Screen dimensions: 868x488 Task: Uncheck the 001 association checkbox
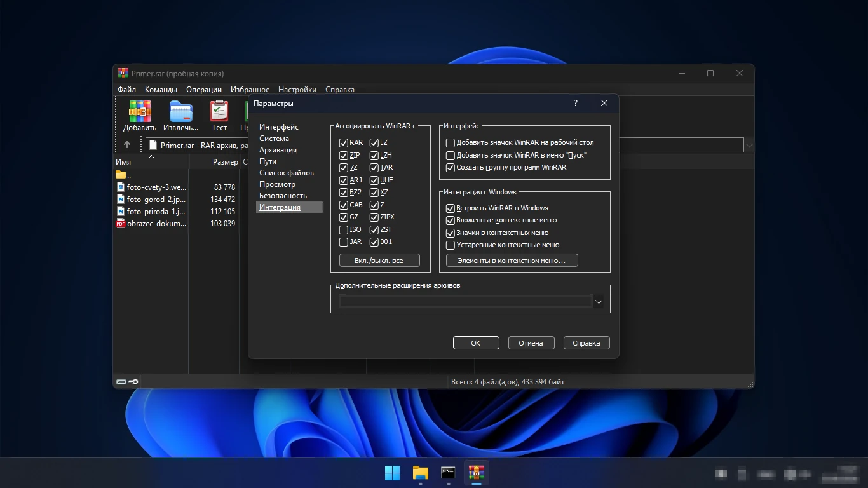tap(374, 242)
